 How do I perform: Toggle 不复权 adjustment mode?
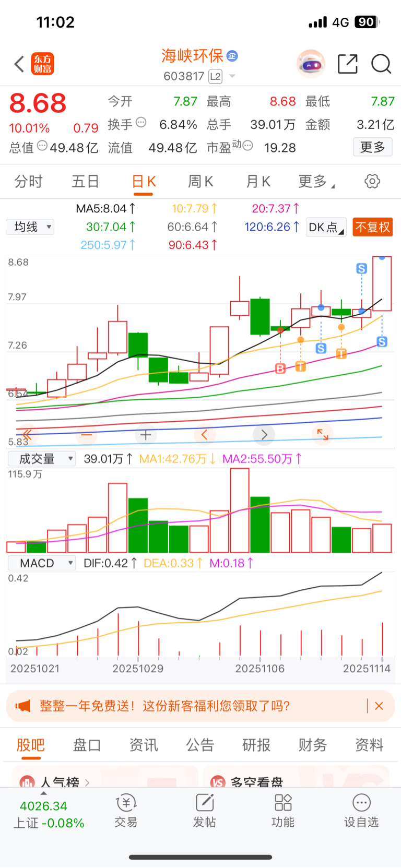click(373, 227)
